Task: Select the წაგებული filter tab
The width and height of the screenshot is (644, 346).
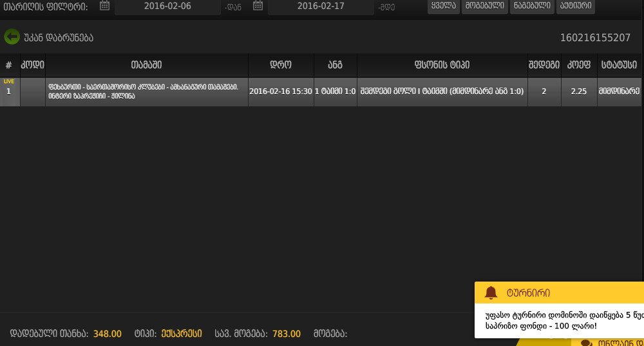Action: [532, 6]
